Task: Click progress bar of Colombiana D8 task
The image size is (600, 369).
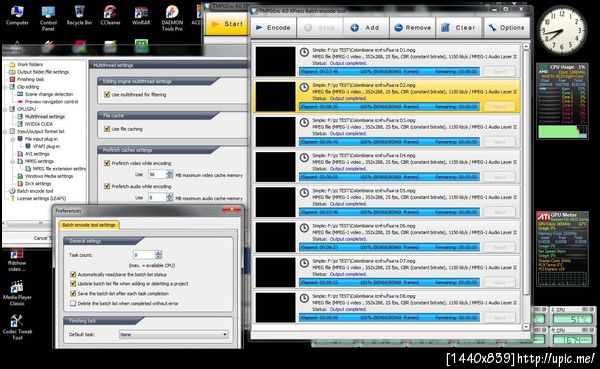Action: [389, 318]
